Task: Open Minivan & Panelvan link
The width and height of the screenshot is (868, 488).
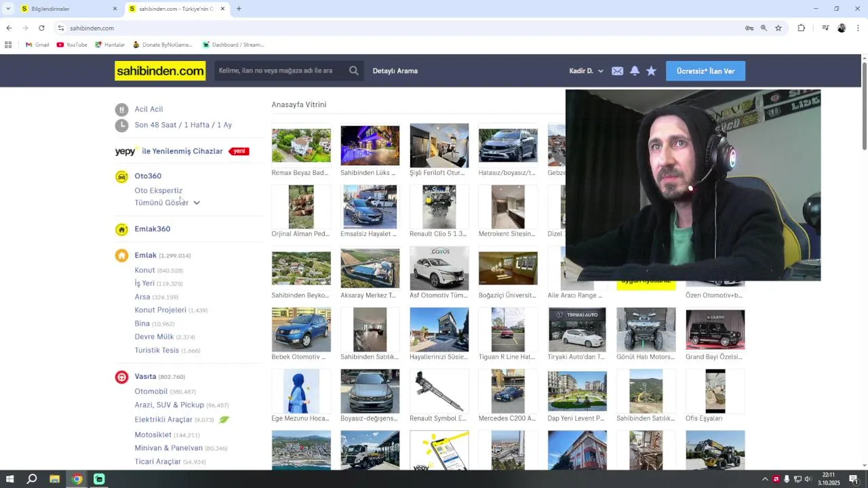Action: coord(168,448)
